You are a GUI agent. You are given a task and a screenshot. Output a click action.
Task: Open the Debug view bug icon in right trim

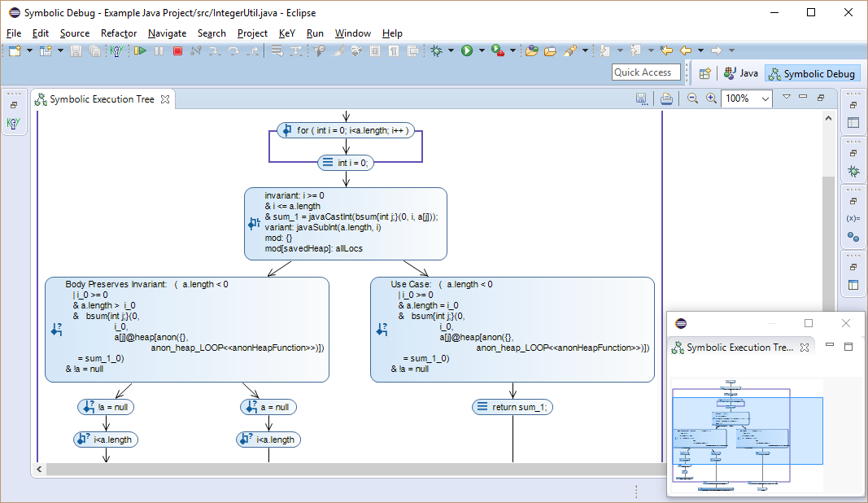tap(853, 171)
